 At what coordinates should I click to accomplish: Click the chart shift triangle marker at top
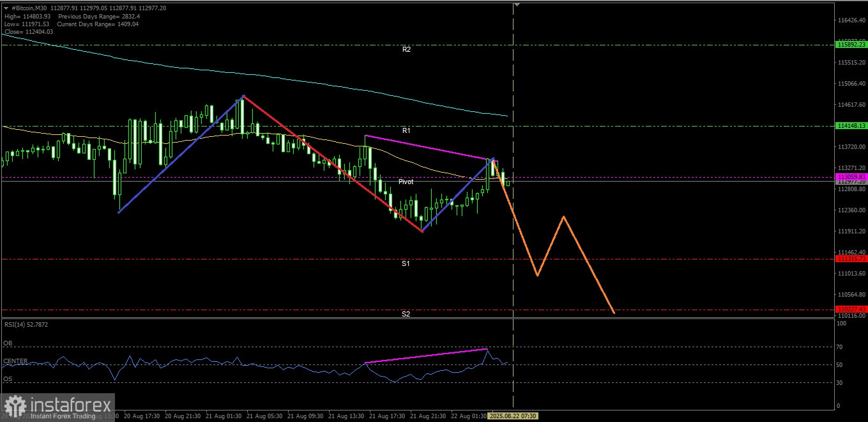point(517,4)
